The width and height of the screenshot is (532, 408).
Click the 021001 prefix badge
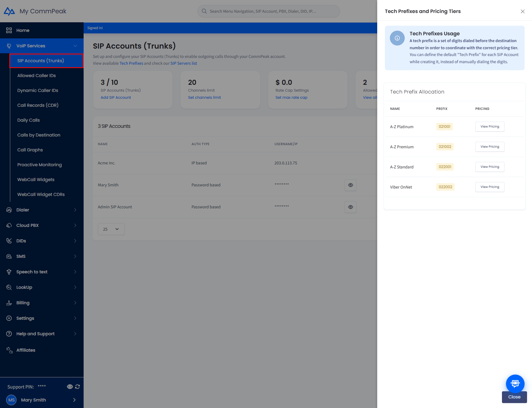[444, 127]
